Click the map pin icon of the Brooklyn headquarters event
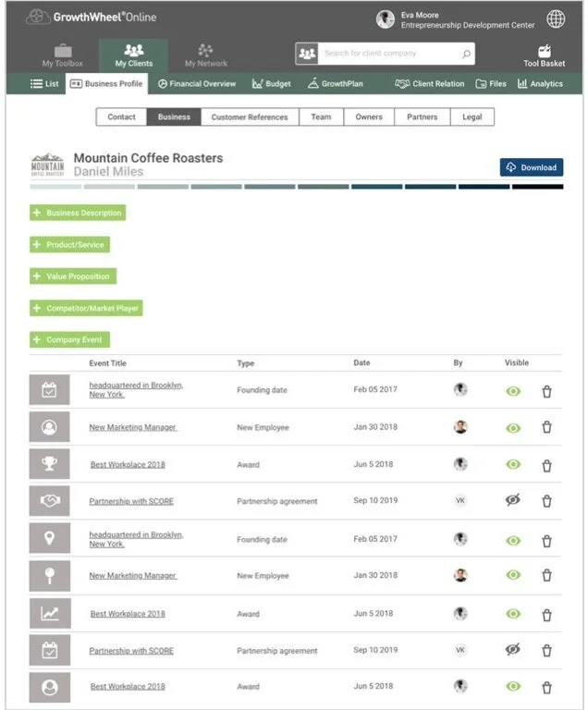The width and height of the screenshot is (588, 710). (x=49, y=538)
